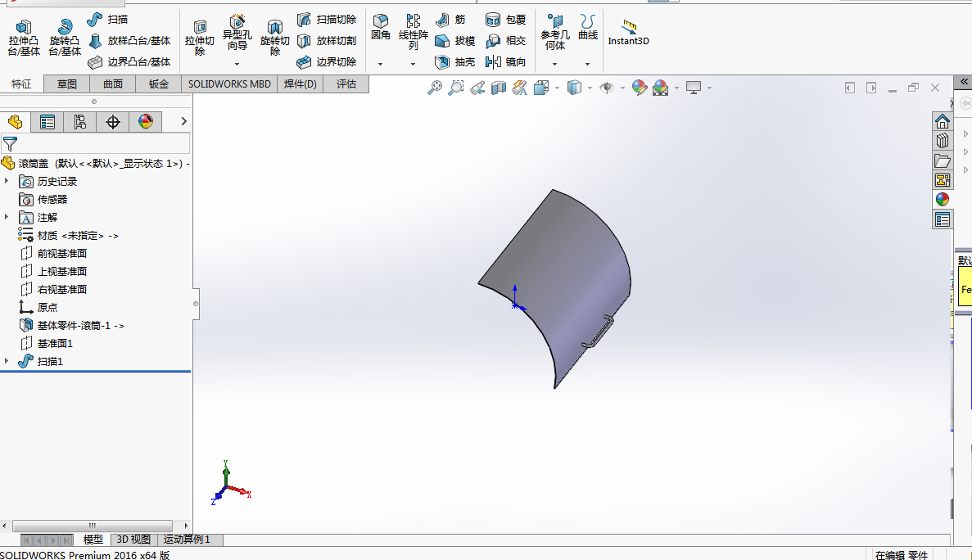The image size is (972, 560).
Task: Open the ConfigurationManager tab
Action: [x=79, y=122]
